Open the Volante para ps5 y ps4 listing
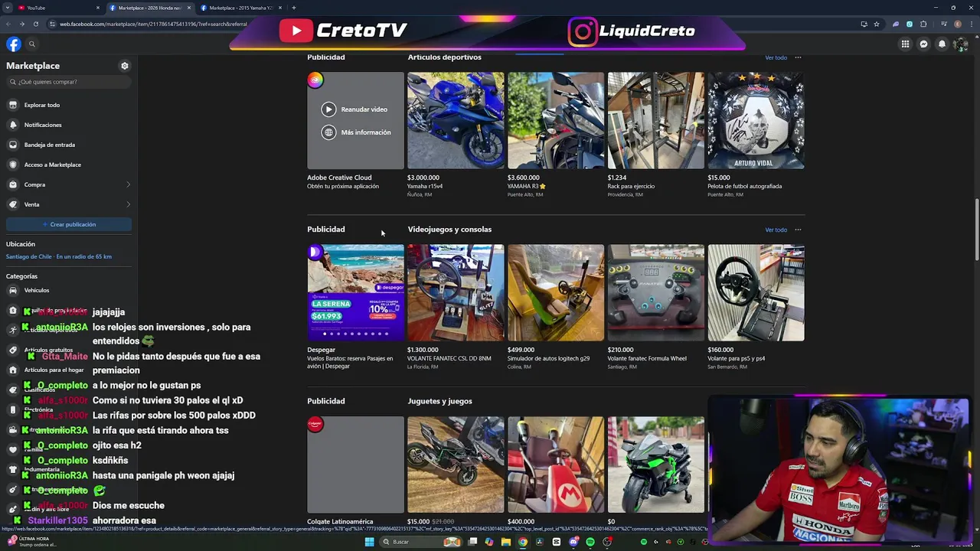 click(756, 292)
